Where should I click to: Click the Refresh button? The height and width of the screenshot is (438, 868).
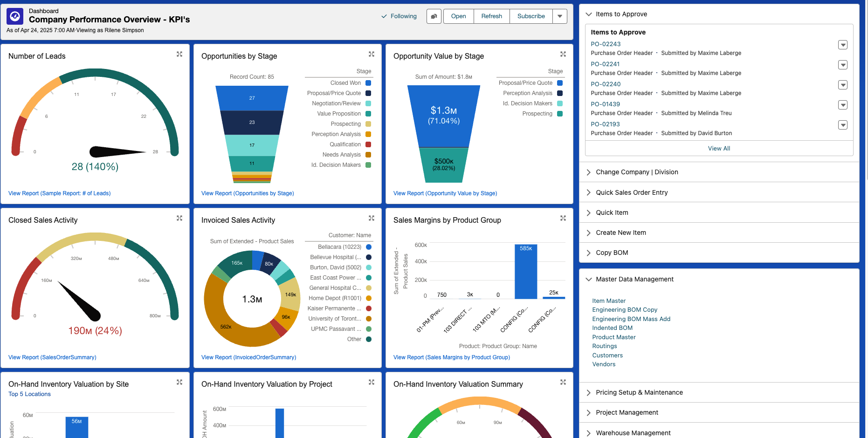(x=491, y=16)
